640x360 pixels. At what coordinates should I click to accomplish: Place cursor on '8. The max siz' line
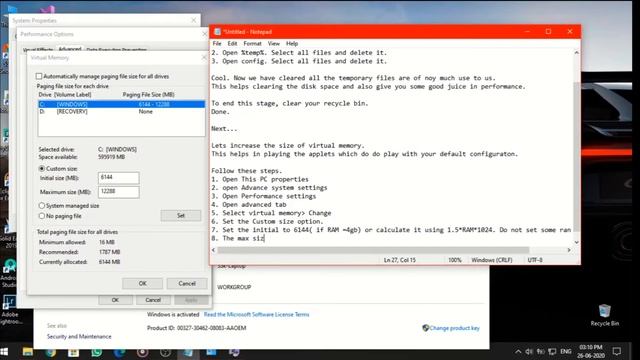(238, 238)
